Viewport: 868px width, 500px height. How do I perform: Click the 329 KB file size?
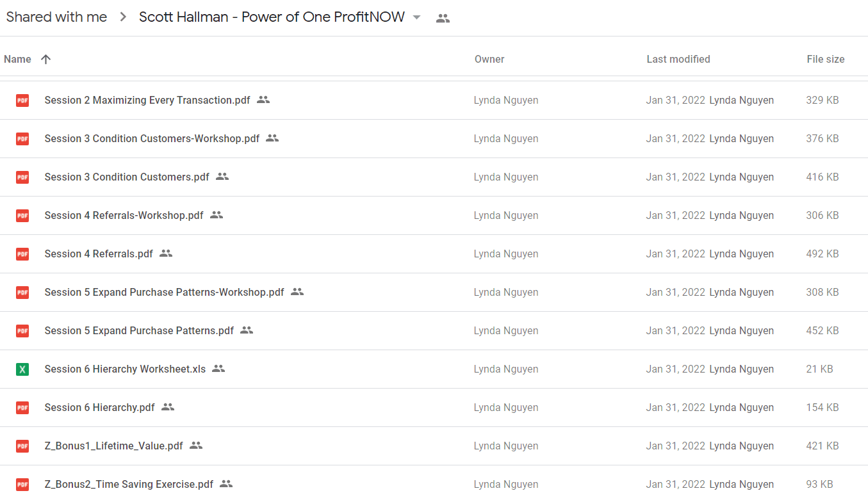(823, 100)
